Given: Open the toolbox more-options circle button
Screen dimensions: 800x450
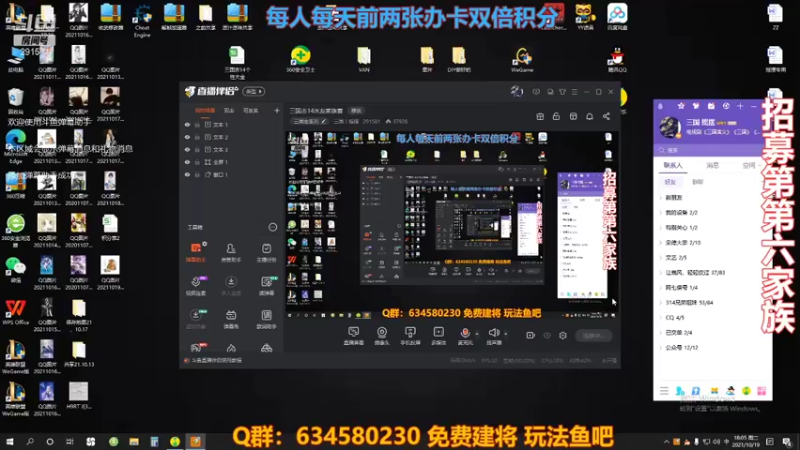Looking at the screenshot, I should coord(273,227).
